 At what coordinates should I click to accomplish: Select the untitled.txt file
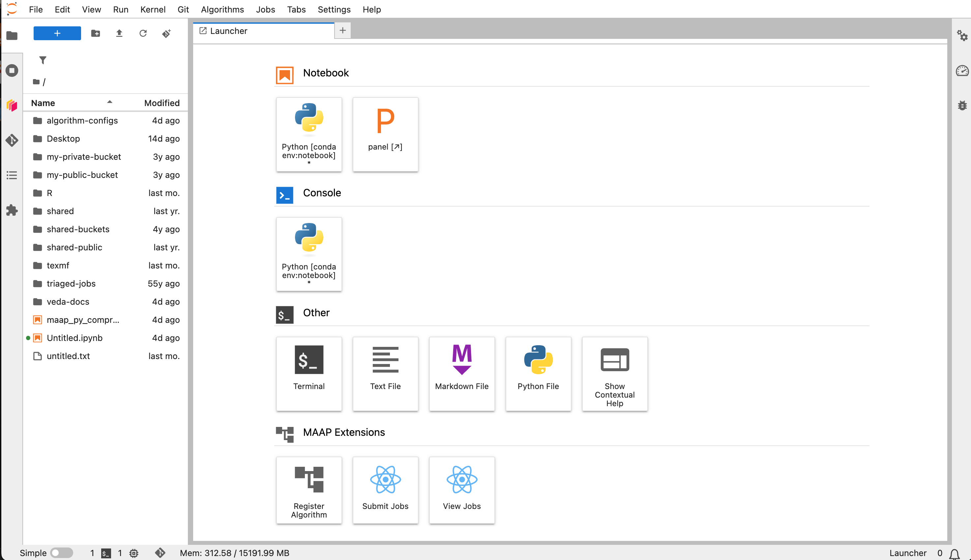tap(105, 356)
